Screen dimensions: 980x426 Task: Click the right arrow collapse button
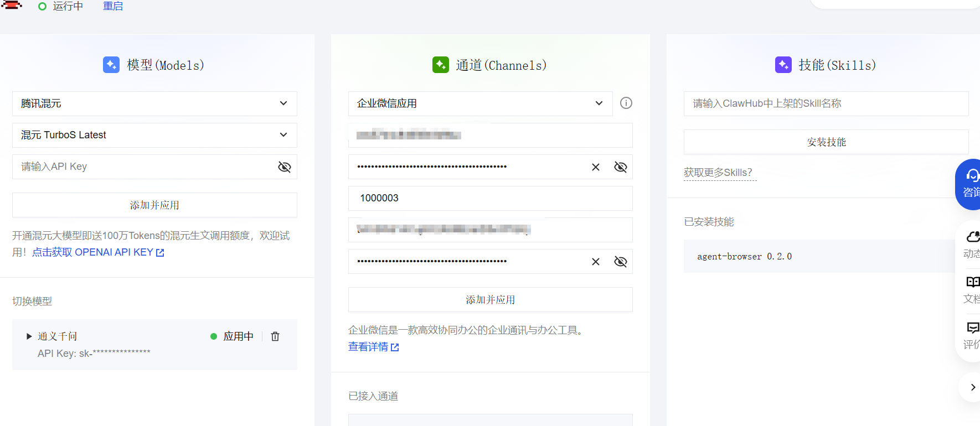pyautogui.click(x=972, y=387)
